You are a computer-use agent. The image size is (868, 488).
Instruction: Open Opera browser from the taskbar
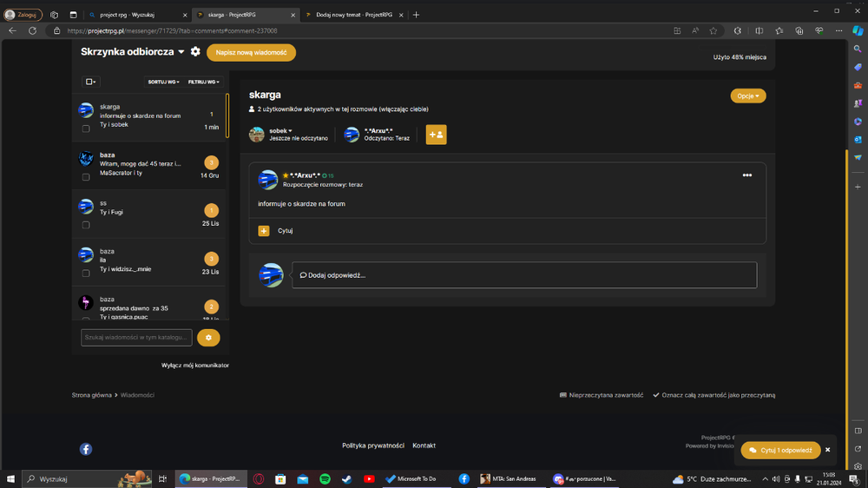coord(259,478)
